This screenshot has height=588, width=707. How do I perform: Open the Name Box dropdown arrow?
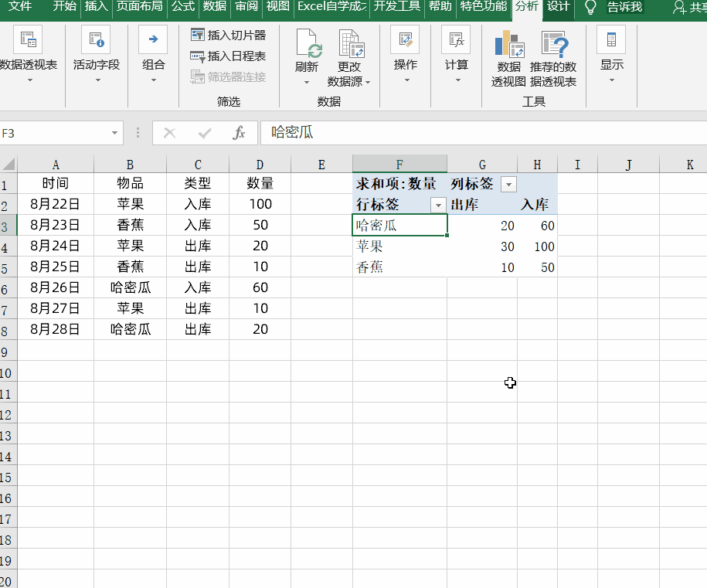tap(114, 133)
